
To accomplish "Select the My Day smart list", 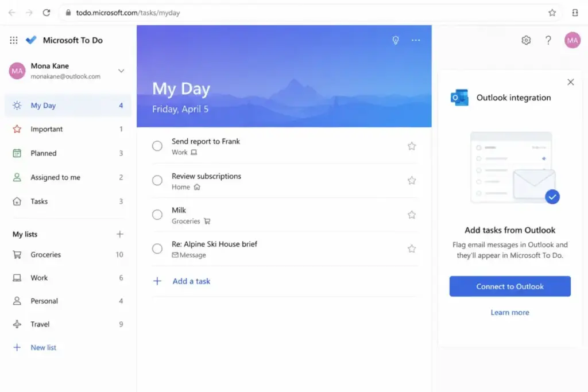I will tap(68, 105).
